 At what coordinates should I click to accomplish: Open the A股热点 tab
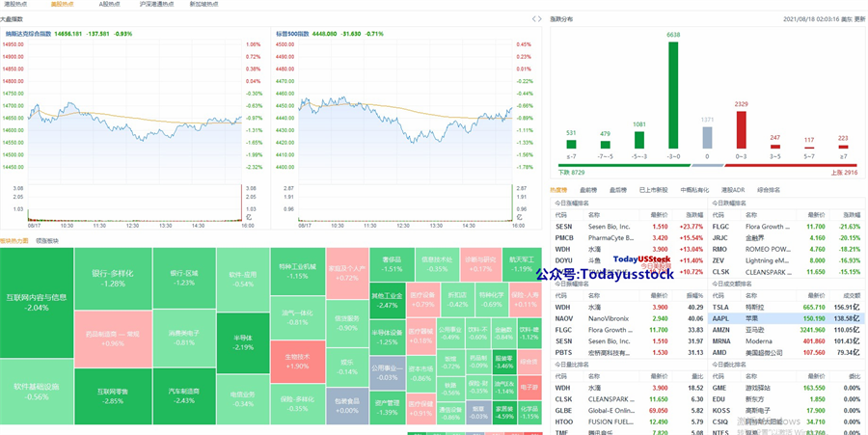pyautogui.click(x=109, y=4)
